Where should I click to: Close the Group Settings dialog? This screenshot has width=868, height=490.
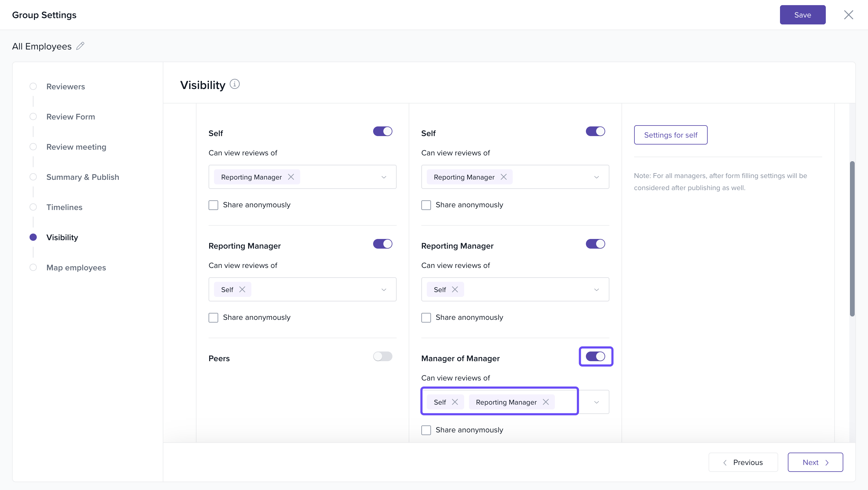848,15
